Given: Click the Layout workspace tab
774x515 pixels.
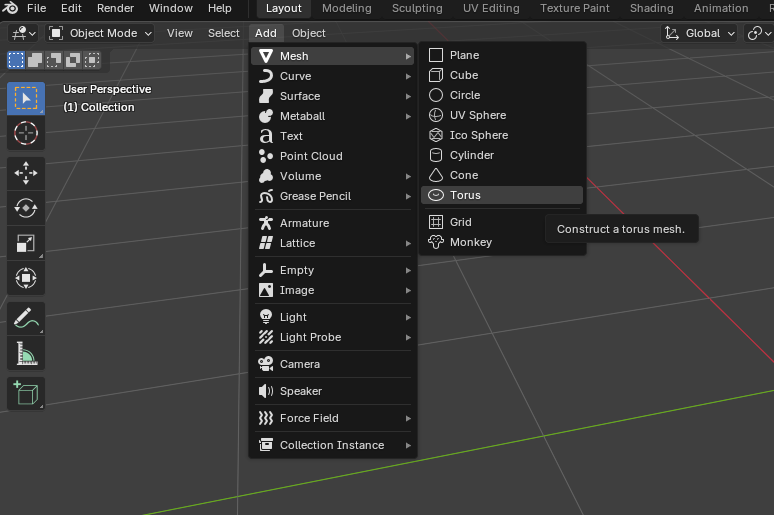Looking at the screenshot, I should [283, 8].
